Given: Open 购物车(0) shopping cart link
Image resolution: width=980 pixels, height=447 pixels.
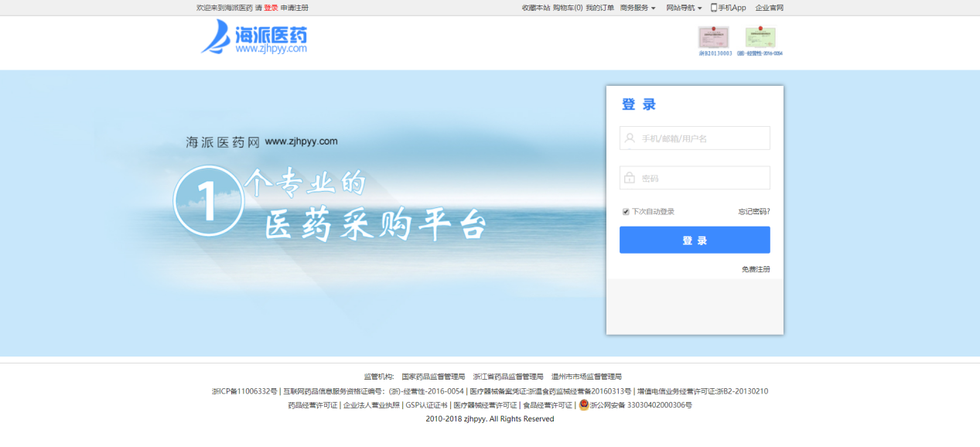Looking at the screenshot, I should point(567,8).
